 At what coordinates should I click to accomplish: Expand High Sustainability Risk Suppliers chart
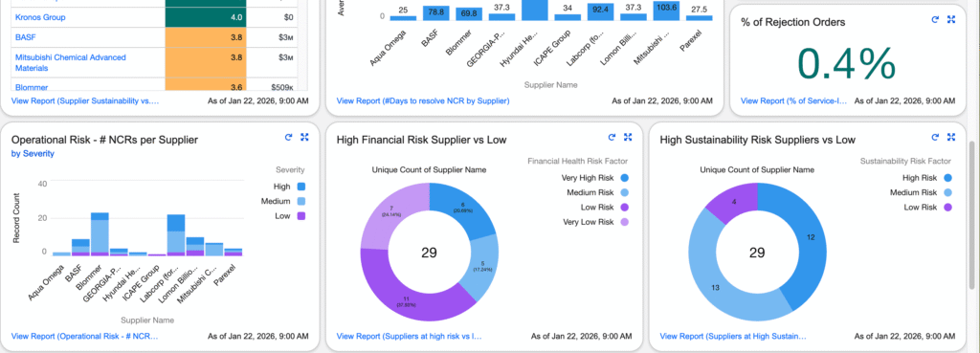point(951,138)
